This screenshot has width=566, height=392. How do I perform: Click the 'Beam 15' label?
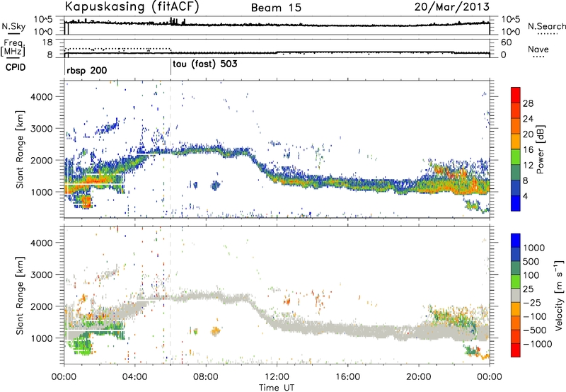tap(276, 8)
